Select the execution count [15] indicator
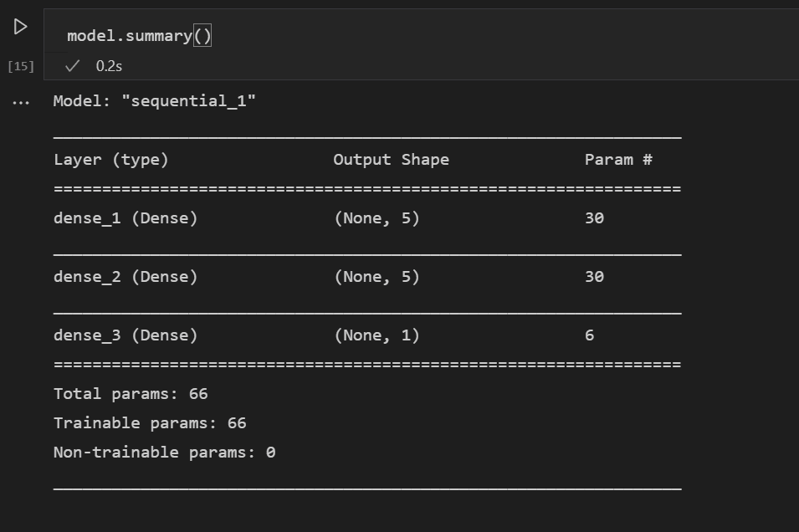 click(18, 65)
